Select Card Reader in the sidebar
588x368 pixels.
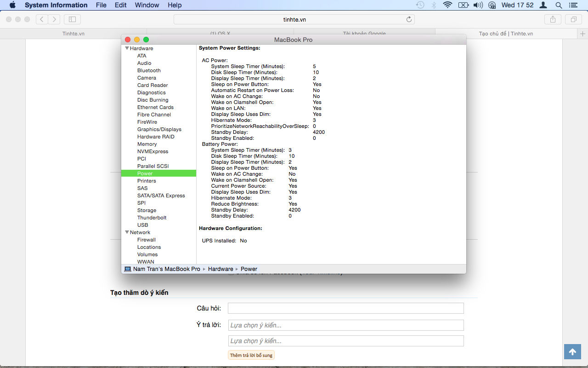point(153,85)
